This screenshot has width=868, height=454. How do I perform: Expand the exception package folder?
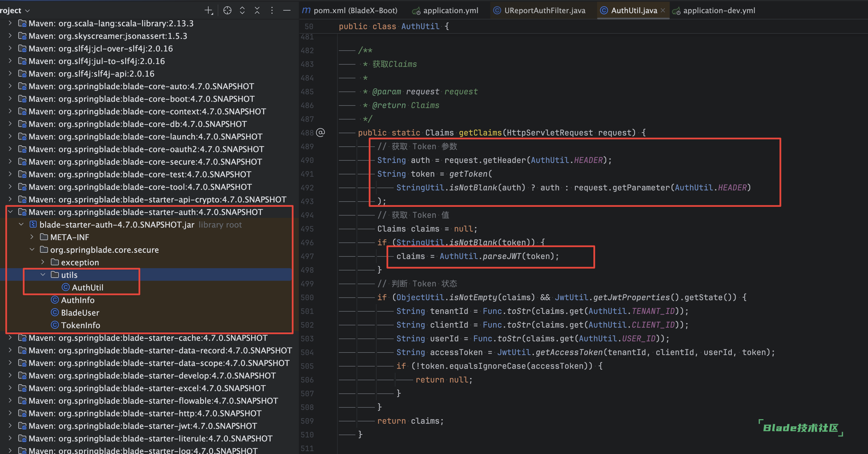coord(43,262)
